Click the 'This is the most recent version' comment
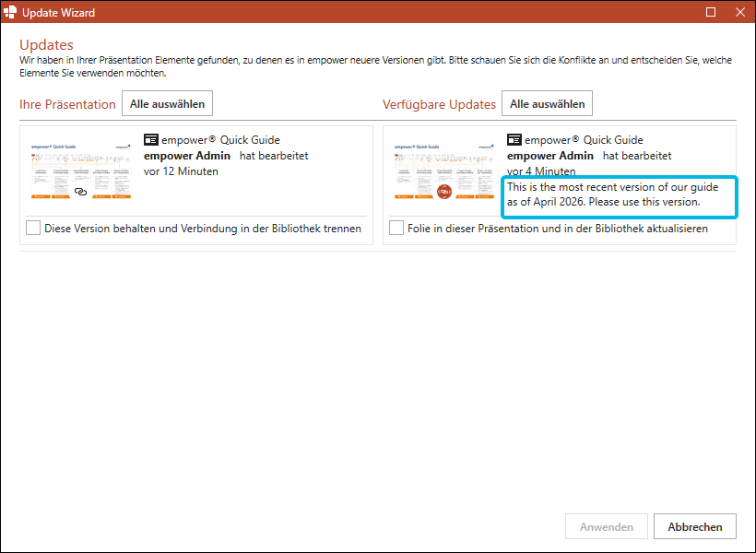The width and height of the screenshot is (756, 553). click(x=612, y=194)
